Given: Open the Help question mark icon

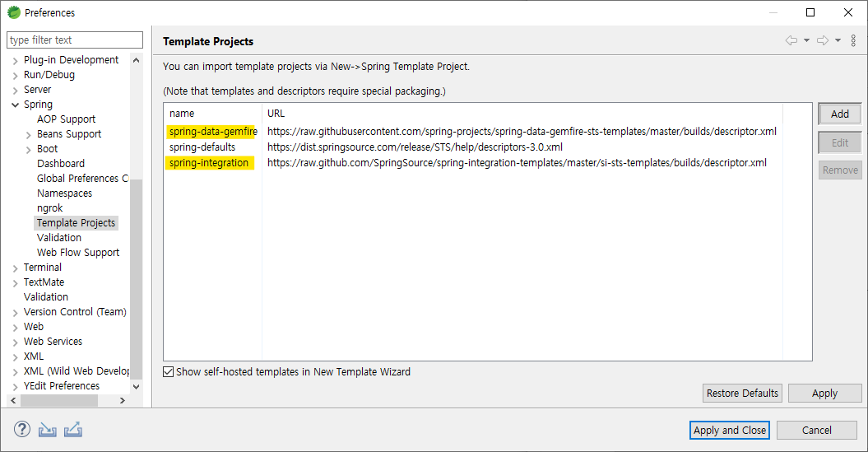Looking at the screenshot, I should [22, 429].
